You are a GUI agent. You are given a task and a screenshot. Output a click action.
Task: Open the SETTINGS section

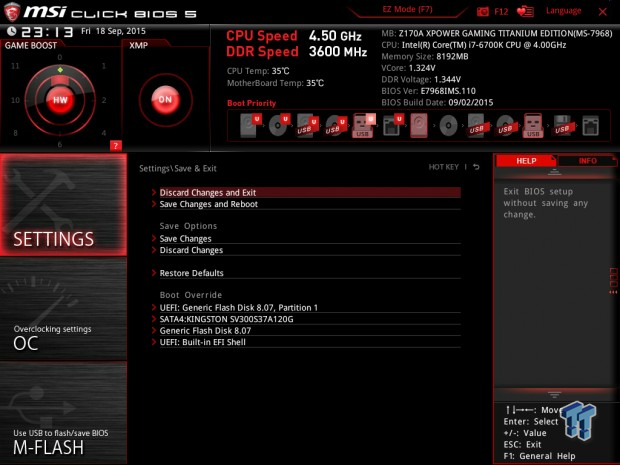63,204
